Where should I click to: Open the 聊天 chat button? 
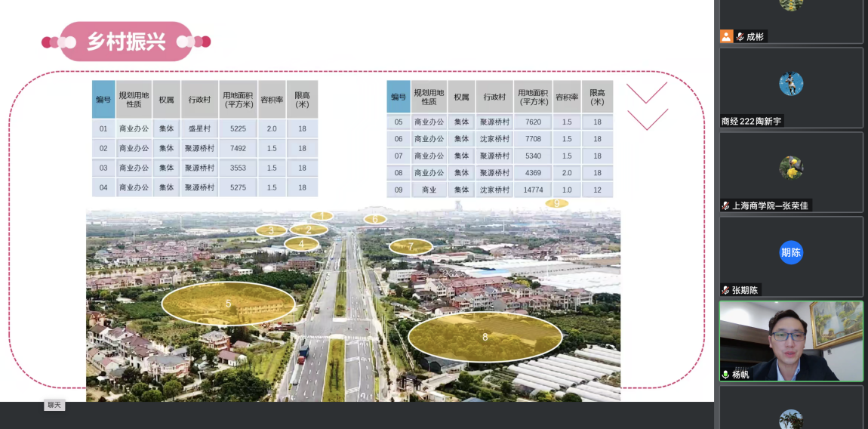click(55, 405)
